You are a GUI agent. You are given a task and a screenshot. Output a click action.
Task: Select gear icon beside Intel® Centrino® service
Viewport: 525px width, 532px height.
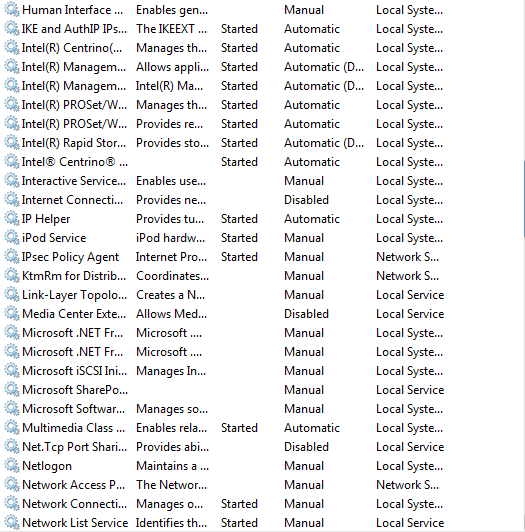pyautogui.click(x=12, y=161)
